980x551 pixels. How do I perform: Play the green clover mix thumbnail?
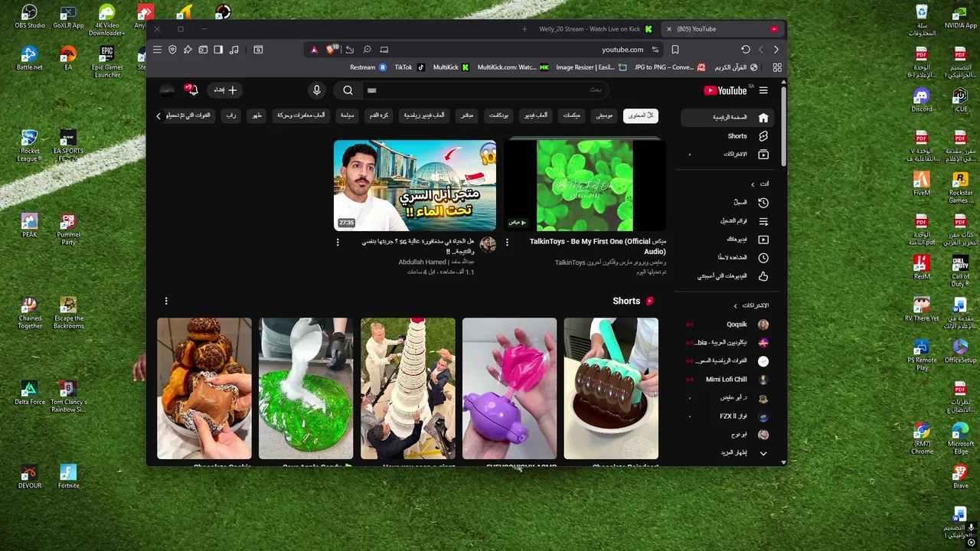(585, 185)
